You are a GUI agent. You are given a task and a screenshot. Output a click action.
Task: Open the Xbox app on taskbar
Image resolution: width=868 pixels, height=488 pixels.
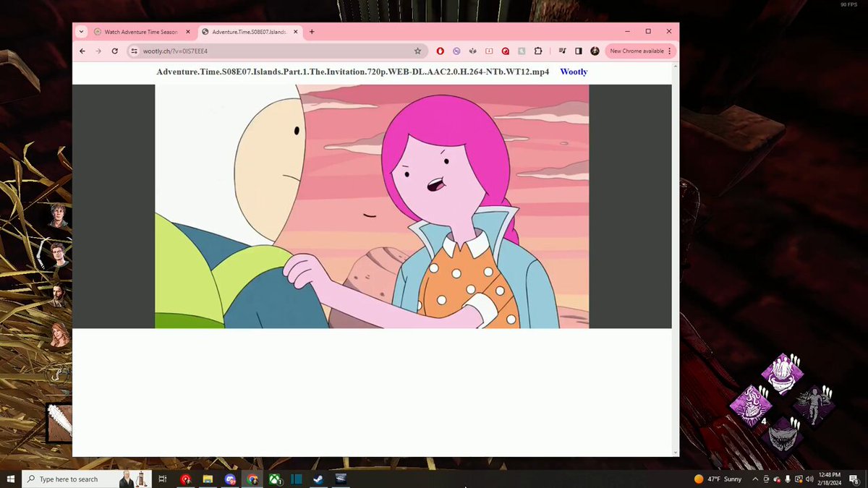click(275, 479)
